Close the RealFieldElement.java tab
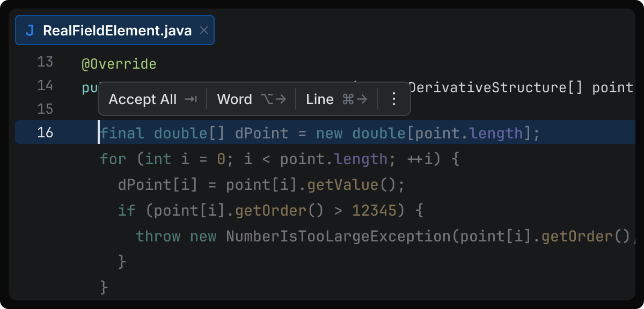The image size is (644, 309). point(203,31)
